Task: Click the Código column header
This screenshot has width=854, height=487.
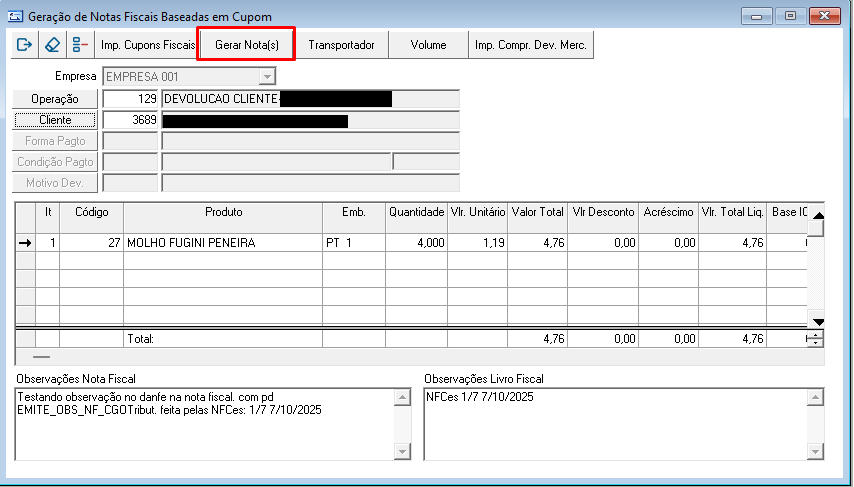Action: [x=92, y=212]
